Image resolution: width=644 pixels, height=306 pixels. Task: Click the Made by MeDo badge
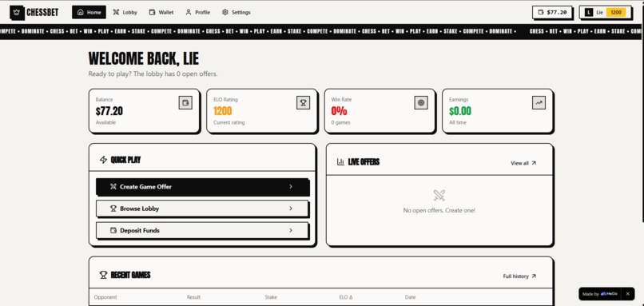click(600, 294)
